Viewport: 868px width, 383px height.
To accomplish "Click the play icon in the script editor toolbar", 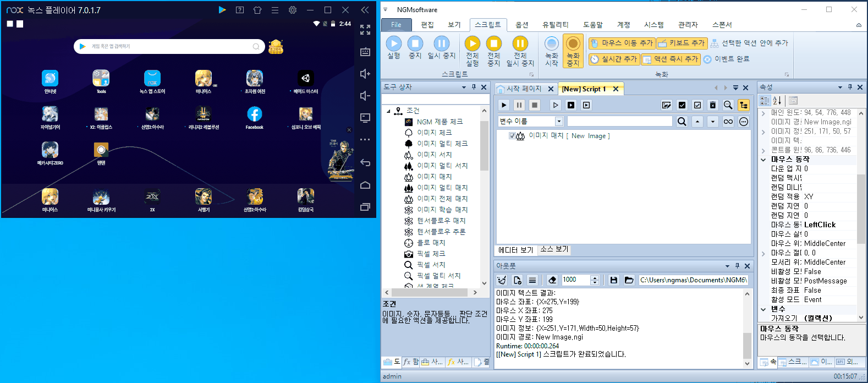I will (x=504, y=105).
